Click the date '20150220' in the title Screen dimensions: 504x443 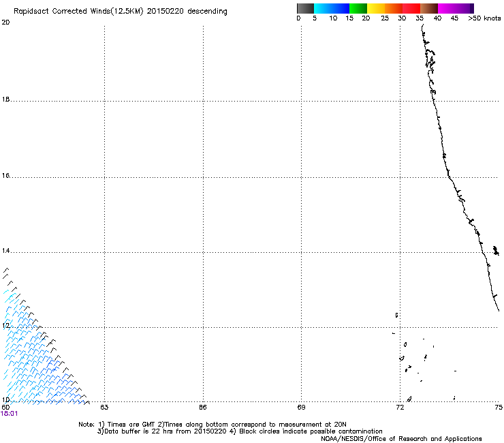click(166, 11)
